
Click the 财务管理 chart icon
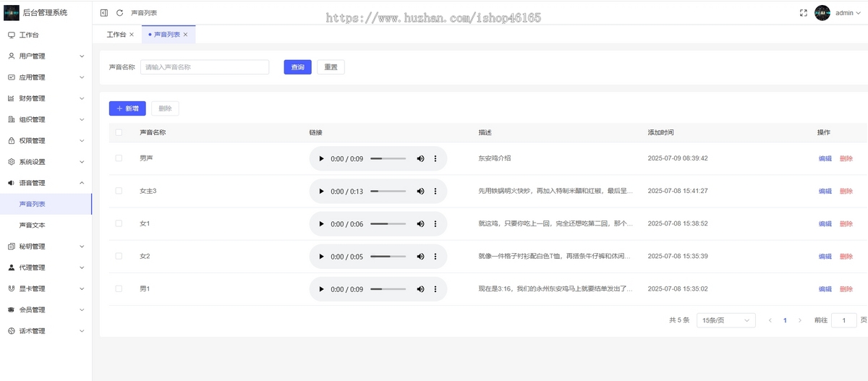(x=11, y=98)
